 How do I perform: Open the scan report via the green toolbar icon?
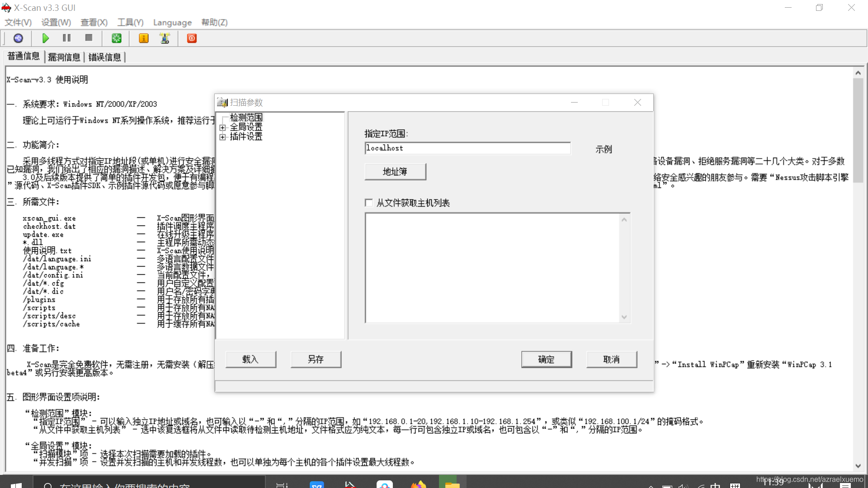coord(117,38)
